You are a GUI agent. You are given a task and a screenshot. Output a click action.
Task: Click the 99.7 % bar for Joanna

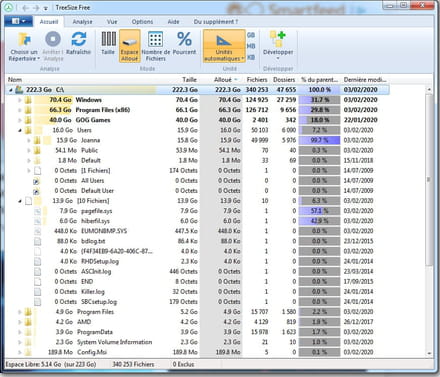[319, 140]
